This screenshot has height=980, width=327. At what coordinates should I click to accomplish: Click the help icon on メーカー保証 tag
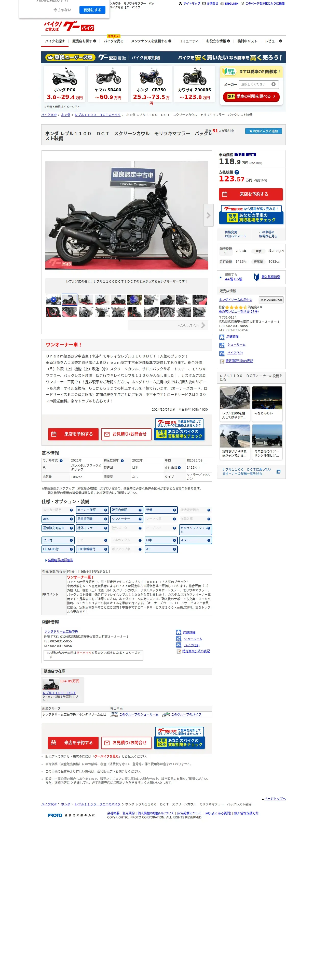tap(106, 510)
